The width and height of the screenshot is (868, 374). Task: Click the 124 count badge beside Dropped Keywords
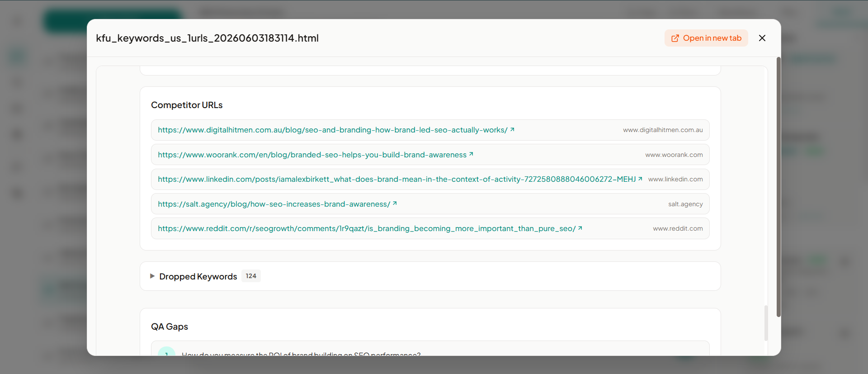251,276
